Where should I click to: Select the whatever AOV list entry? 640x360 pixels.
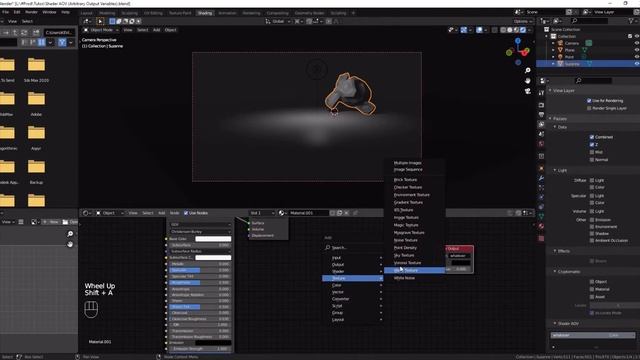pyautogui.click(x=593, y=335)
